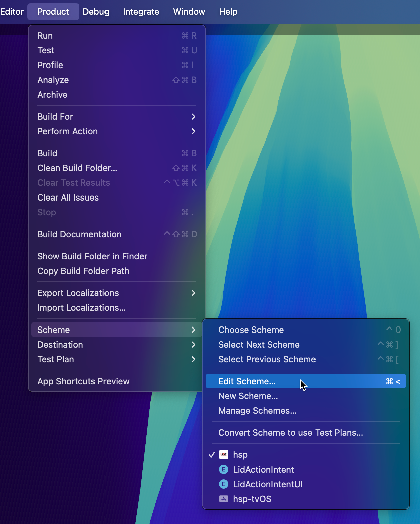Choose Select Next Scheme
Screen dimensions: 420x524
point(306,345)
